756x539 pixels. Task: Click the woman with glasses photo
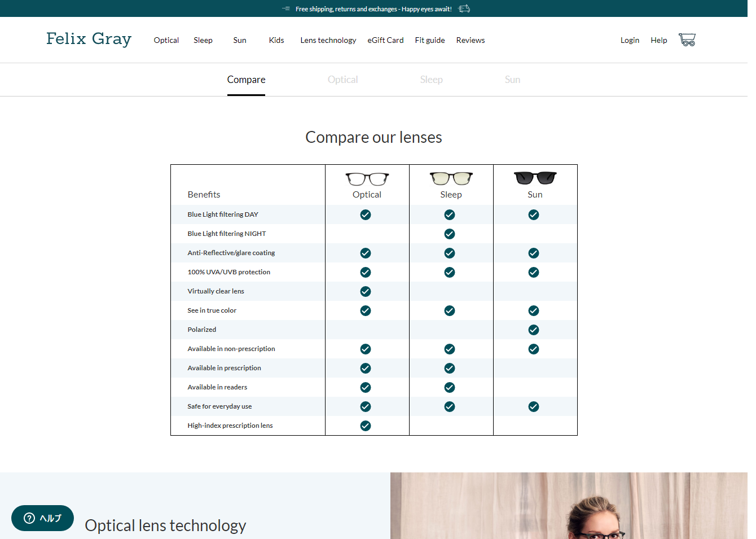(569, 506)
